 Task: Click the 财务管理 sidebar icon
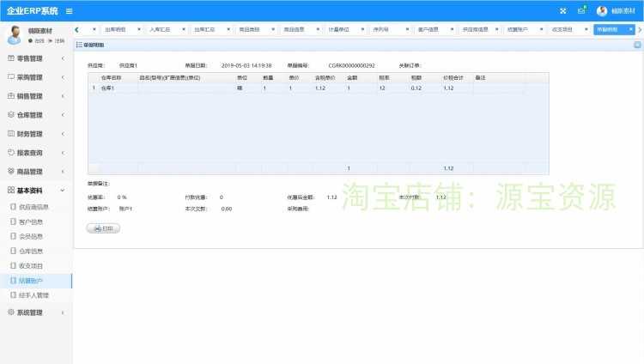11,134
